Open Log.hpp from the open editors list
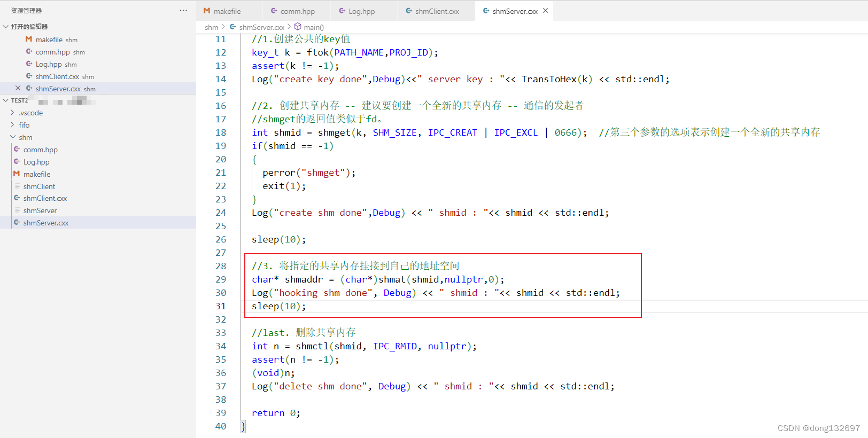Viewport: 868px width, 438px height. 98,64
